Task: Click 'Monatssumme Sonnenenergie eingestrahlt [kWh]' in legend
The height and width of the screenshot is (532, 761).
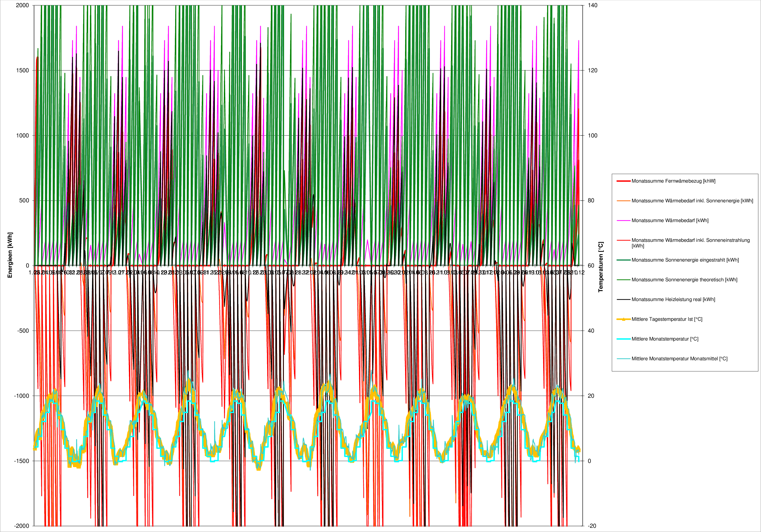Action: pos(685,260)
